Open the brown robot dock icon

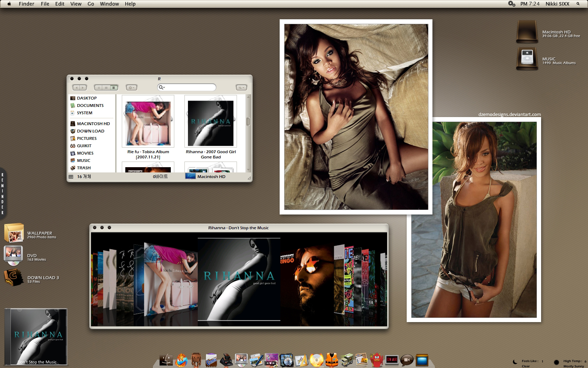click(x=196, y=360)
